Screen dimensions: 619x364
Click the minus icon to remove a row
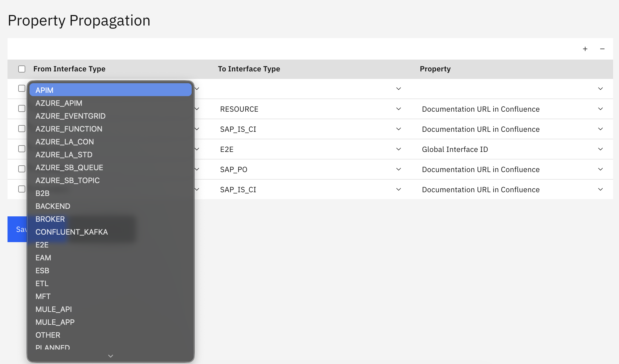tap(602, 49)
